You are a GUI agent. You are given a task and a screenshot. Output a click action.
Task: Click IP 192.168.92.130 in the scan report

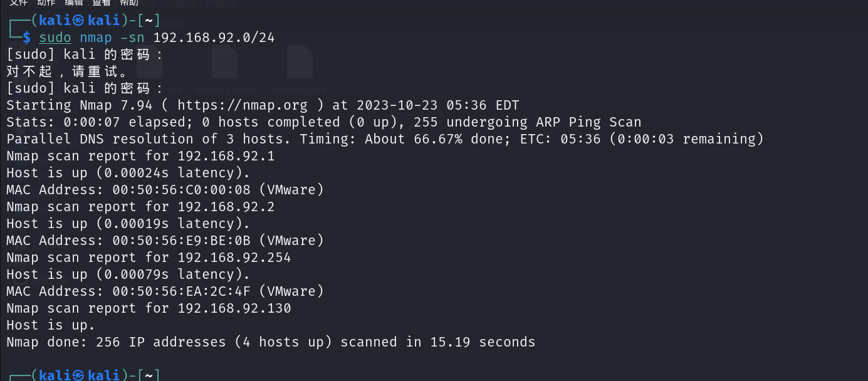(x=234, y=308)
